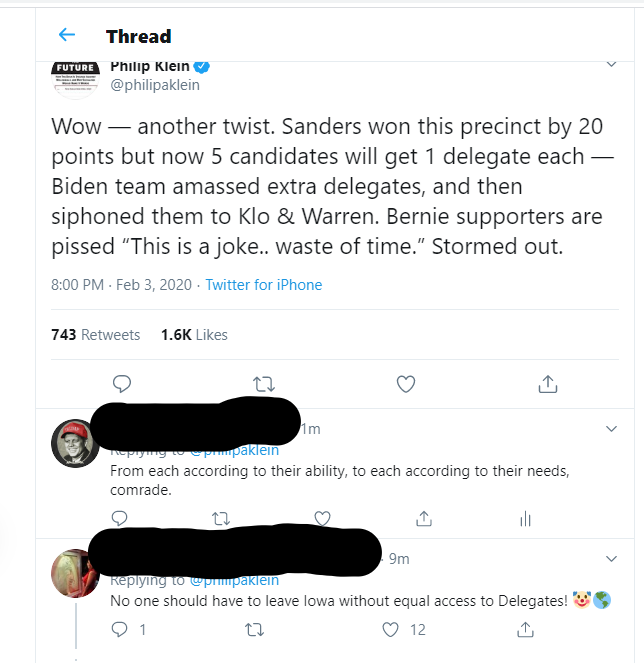The width and height of the screenshot is (644, 663).
Task: Retweet the Iowa Delegates reply
Action: coord(254,629)
